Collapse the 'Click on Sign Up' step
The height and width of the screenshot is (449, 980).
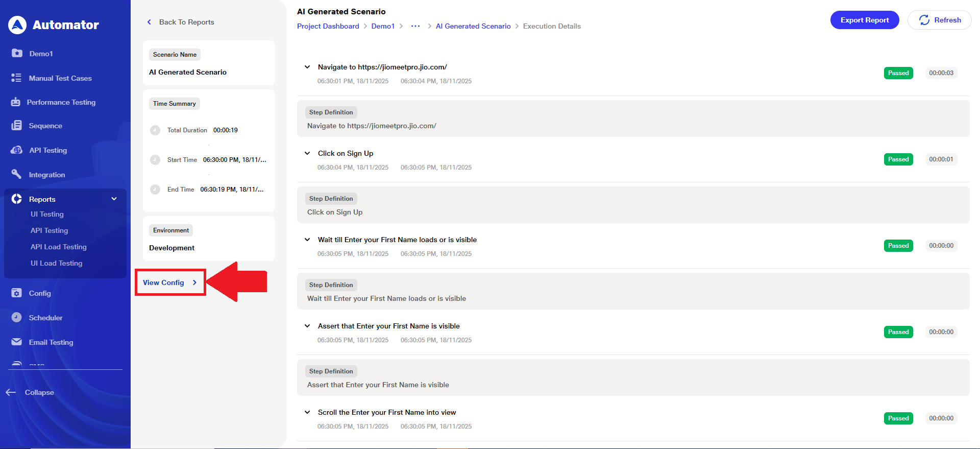point(307,153)
